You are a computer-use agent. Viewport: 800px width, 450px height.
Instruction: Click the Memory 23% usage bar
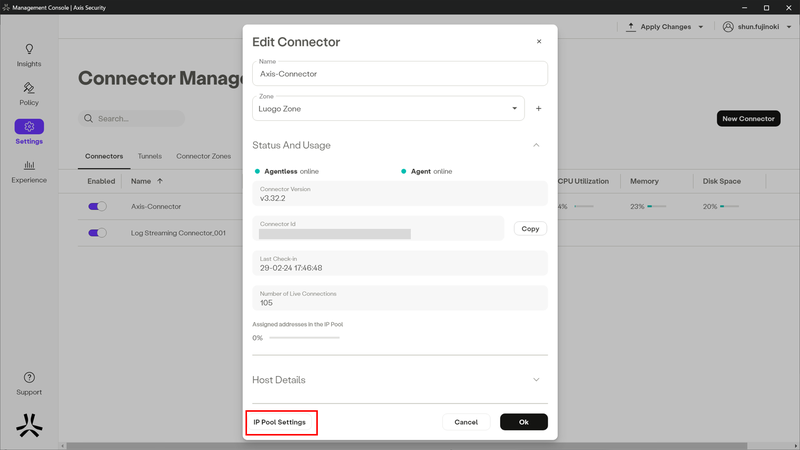pyautogui.click(x=657, y=207)
